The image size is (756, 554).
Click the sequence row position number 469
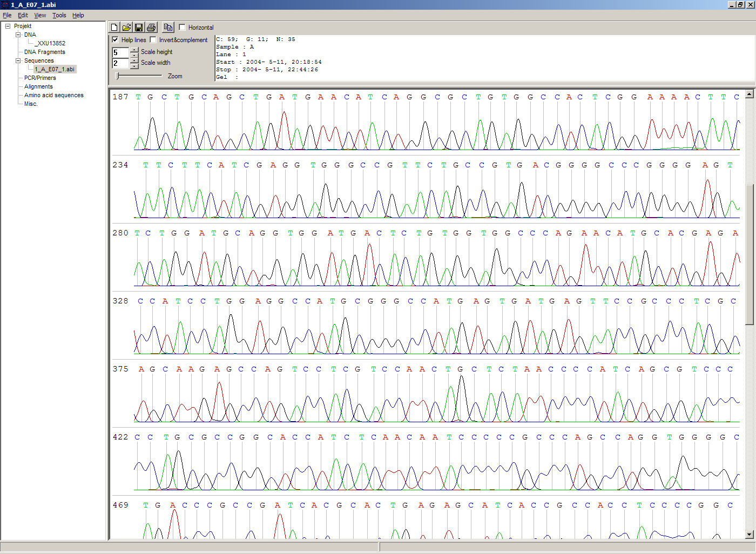point(120,505)
